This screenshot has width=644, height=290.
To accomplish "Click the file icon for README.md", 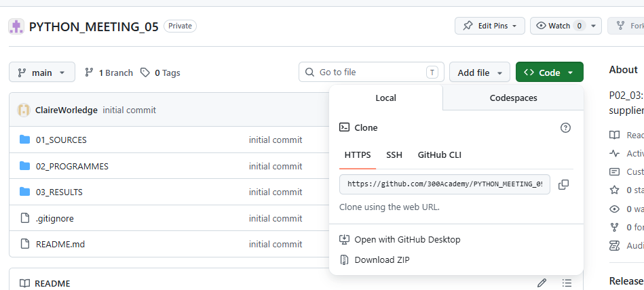I will coord(25,244).
